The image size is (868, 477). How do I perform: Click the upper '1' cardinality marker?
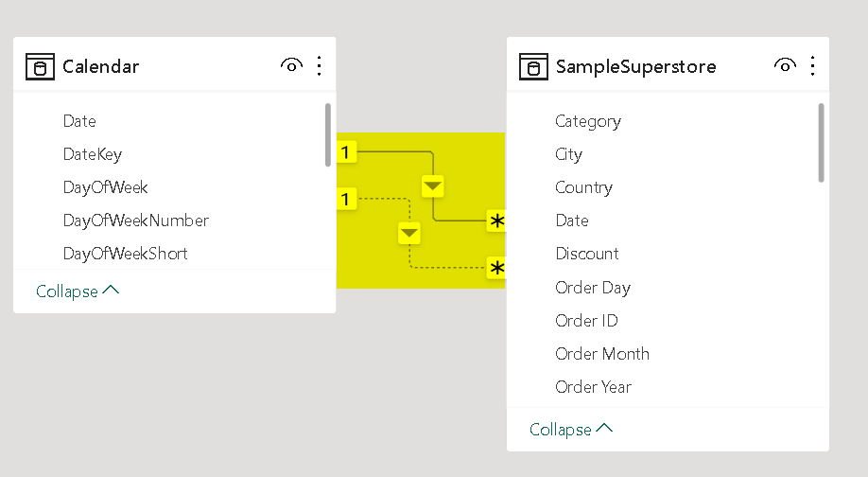pyautogui.click(x=346, y=151)
